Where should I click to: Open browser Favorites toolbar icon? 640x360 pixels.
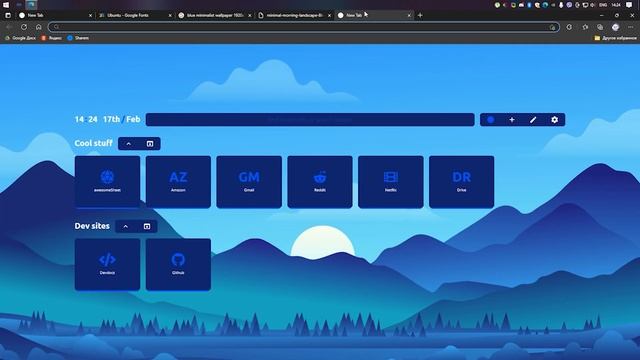pos(585,27)
